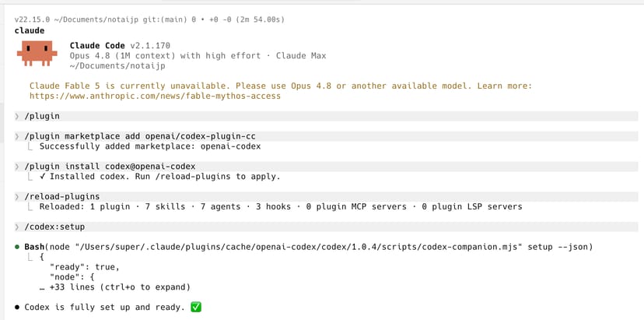The image size is (644, 320).
Task: Click the prompt chevron beside '/plugin marketplace add'
Action: tap(17, 136)
